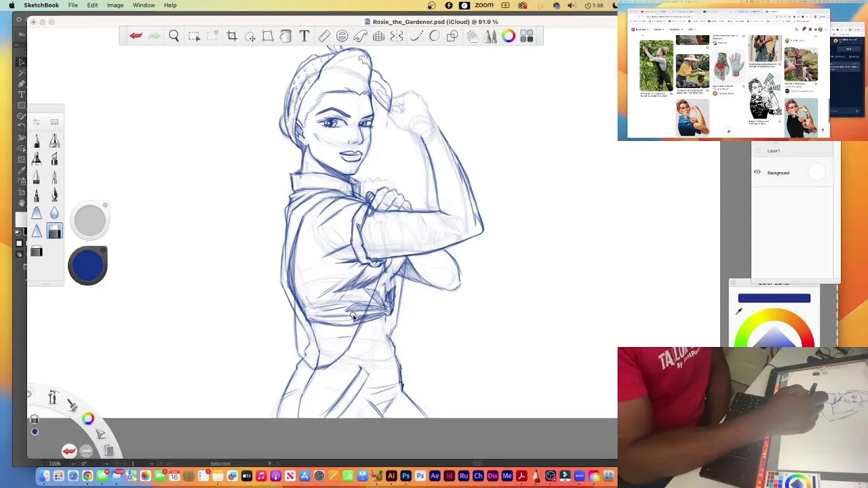
Task: Enable the Ellipse guide tool
Action: [342, 36]
